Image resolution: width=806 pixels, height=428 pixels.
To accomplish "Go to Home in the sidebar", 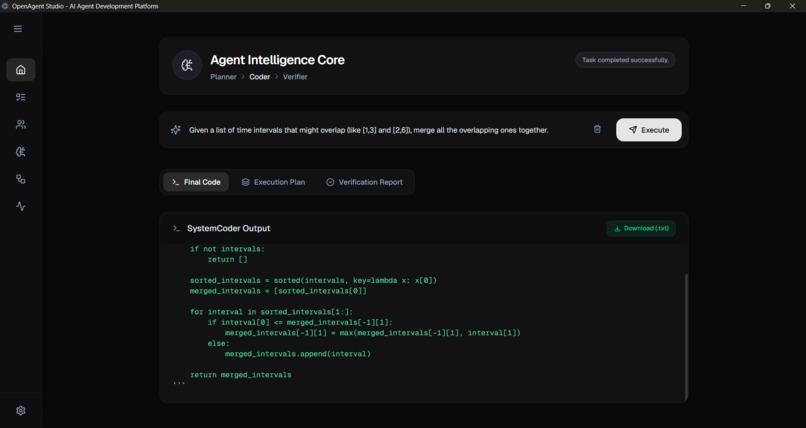I will [21, 70].
